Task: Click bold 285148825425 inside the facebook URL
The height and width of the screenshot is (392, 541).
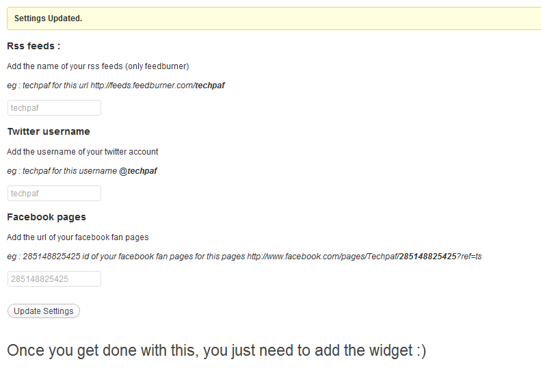Action: (428, 257)
